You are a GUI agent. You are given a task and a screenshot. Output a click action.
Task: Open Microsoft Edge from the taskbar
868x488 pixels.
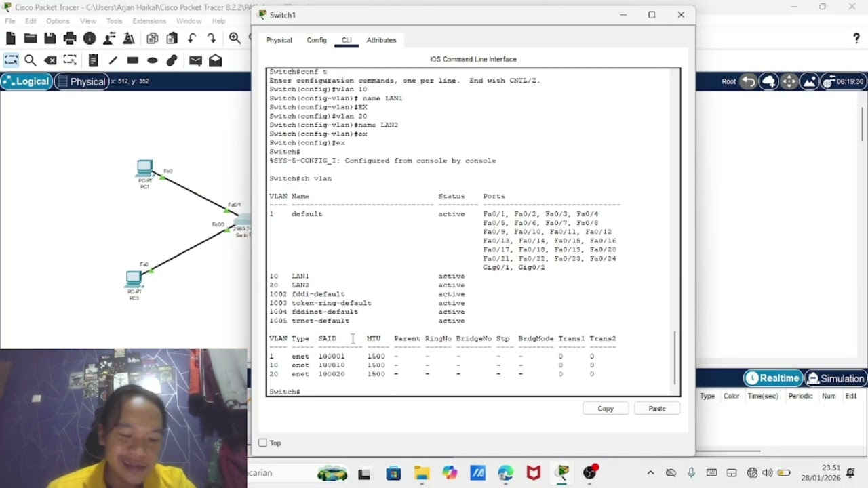(506, 473)
